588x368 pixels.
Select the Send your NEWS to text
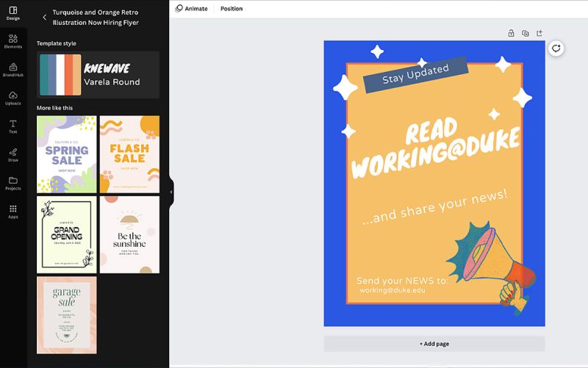tap(402, 281)
